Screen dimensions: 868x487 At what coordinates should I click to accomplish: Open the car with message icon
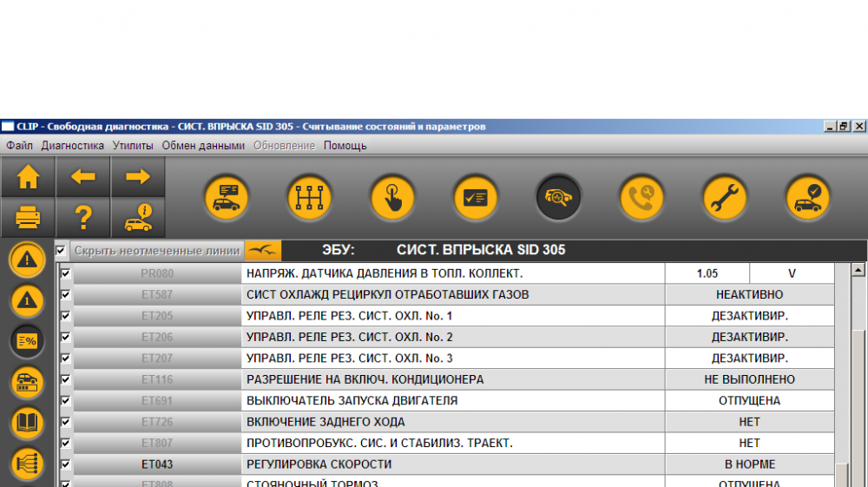227,198
